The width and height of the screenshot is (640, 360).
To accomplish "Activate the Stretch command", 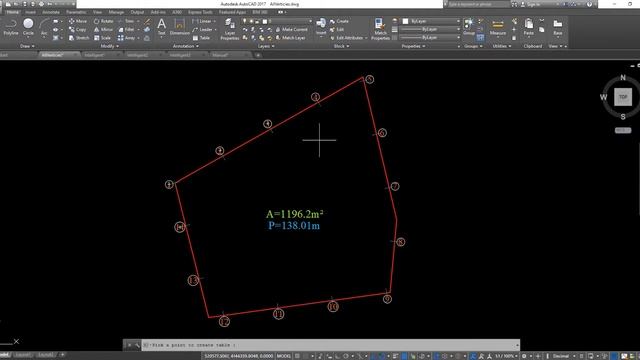I will point(79,38).
